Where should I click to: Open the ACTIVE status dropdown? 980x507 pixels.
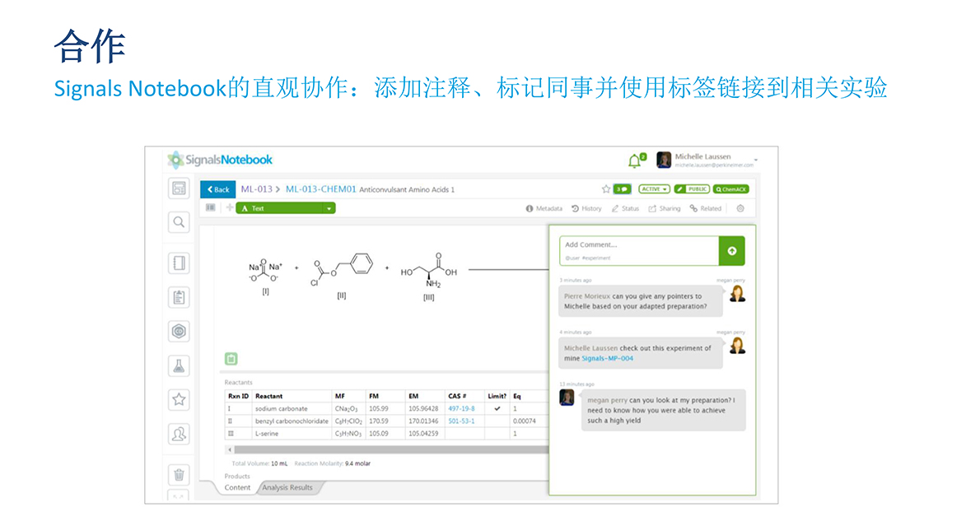coord(654,189)
